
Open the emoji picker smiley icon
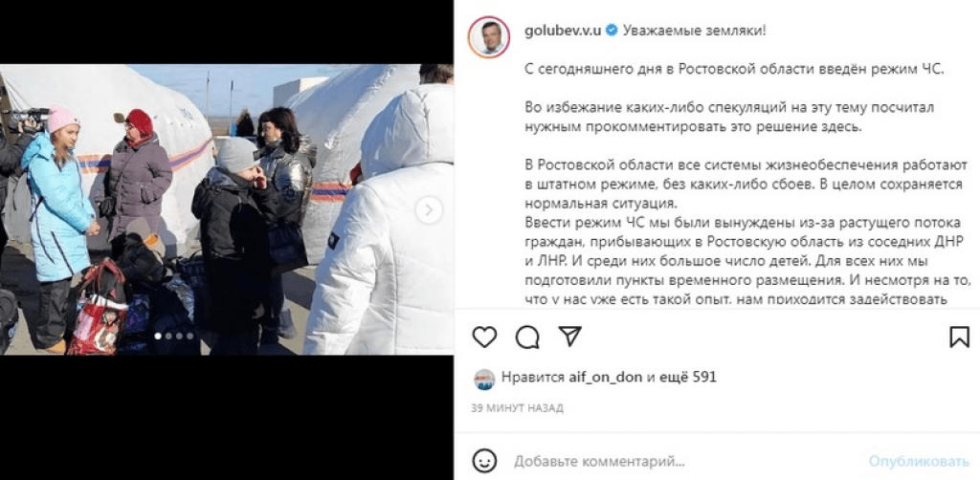483,462
